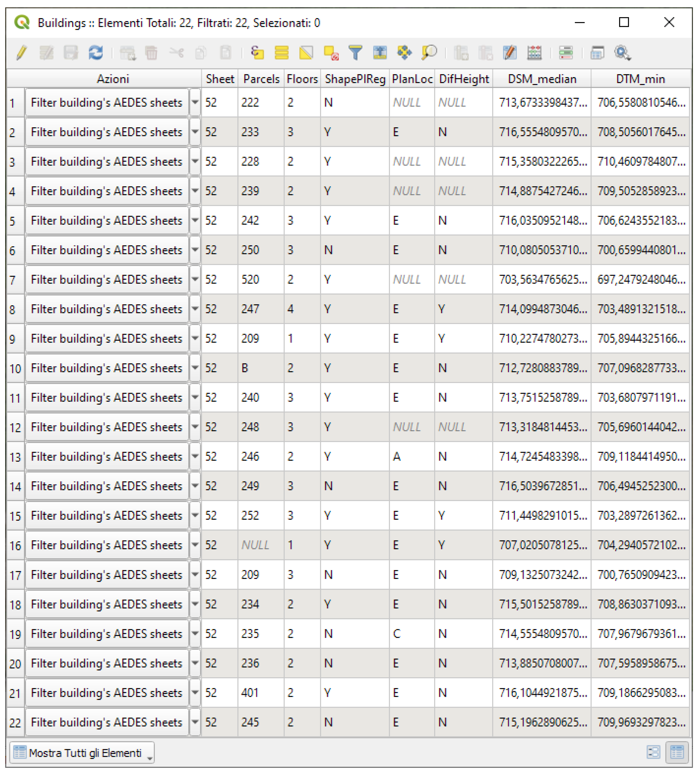The height and width of the screenshot is (776, 700).
Task: Open filter/select by form funnel icon
Action: tap(355, 53)
